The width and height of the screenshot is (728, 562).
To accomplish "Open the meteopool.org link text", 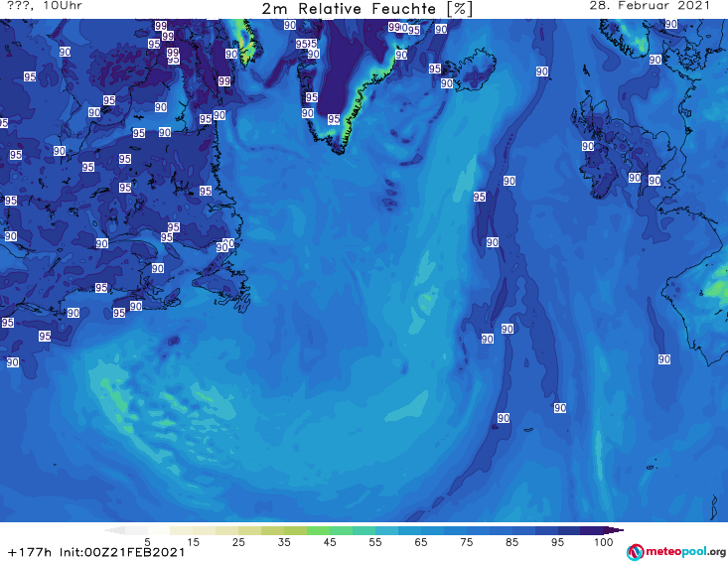I will point(685,551).
